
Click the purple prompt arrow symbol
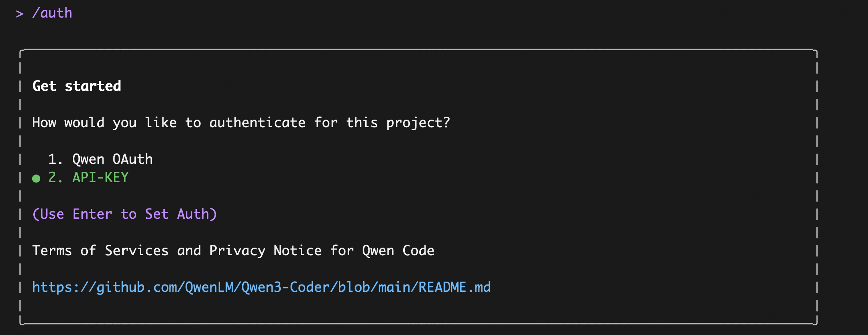click(x=20, y=14)
